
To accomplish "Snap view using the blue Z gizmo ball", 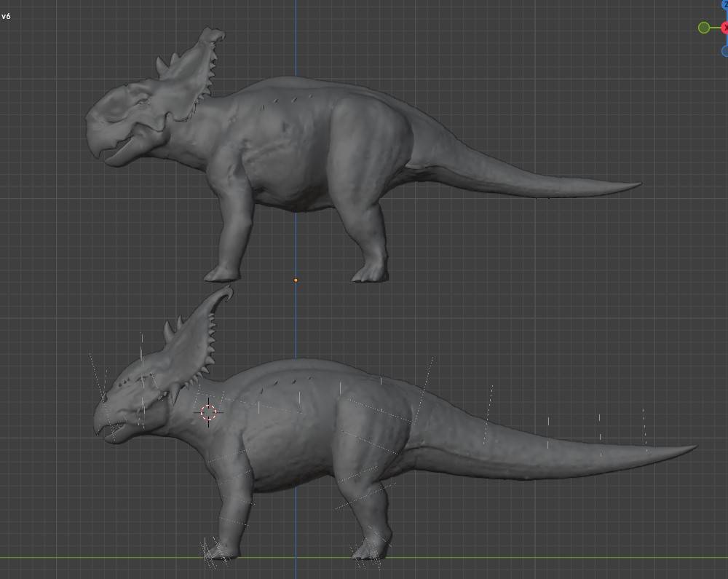I will tap(725, 4).
